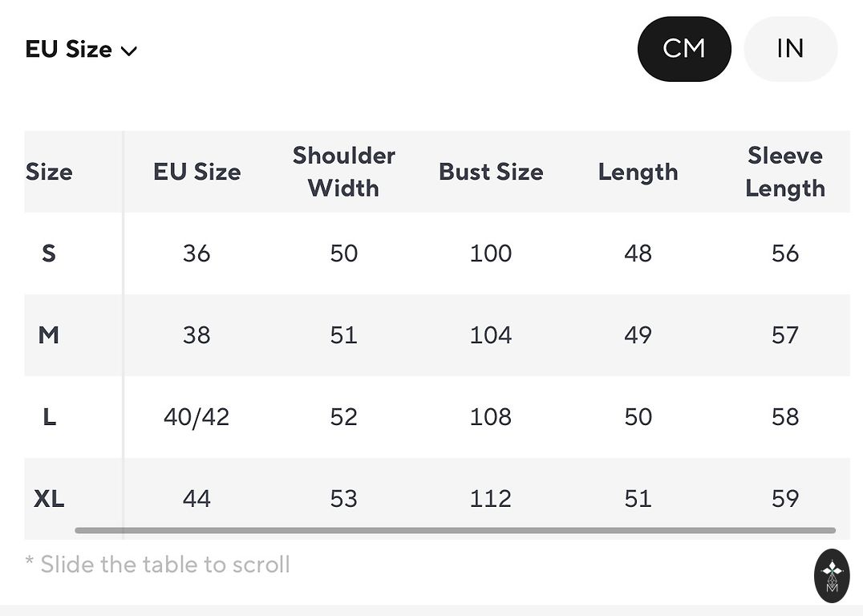Click the 112 bust size cell
Image resolution: width=863 pixels, height=616 pixels.
click(491, 499)
